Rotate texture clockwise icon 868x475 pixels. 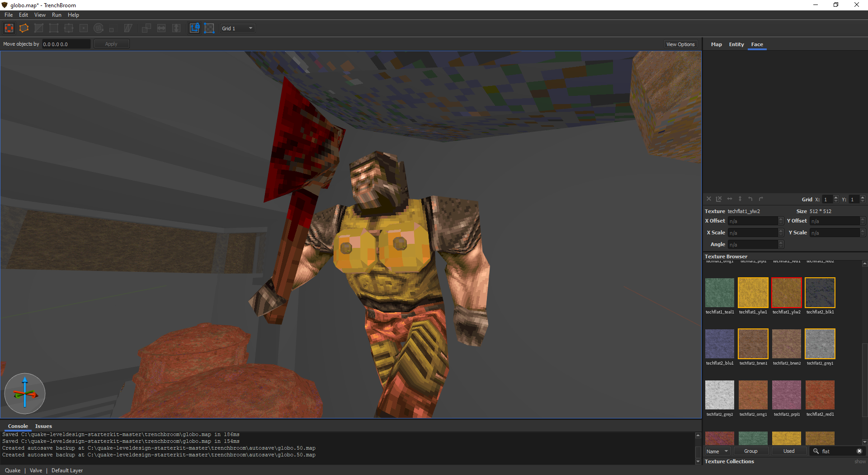(x=761, y=199)
